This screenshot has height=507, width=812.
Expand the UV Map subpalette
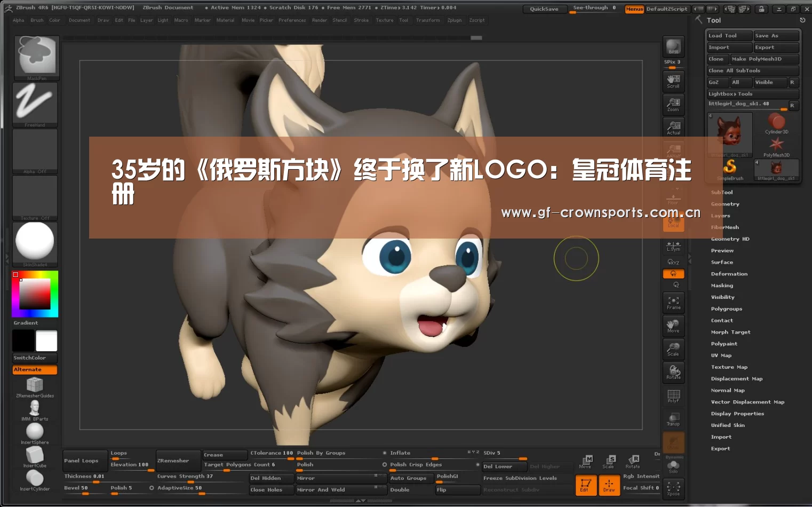[x=721, y=355]
